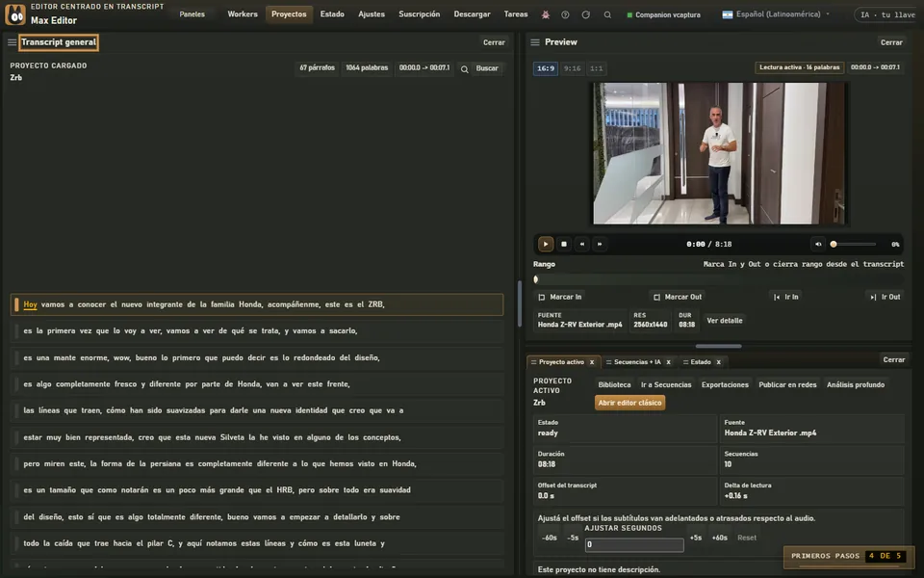The image size is (924, 578).
Task: Click Abrir editor clásico button
Action: point(629,403)
